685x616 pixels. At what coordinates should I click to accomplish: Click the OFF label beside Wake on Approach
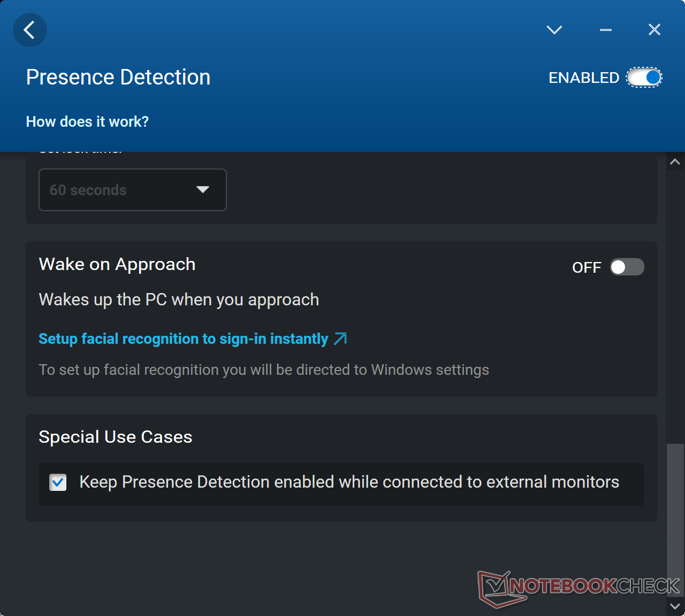coord(587,267)
